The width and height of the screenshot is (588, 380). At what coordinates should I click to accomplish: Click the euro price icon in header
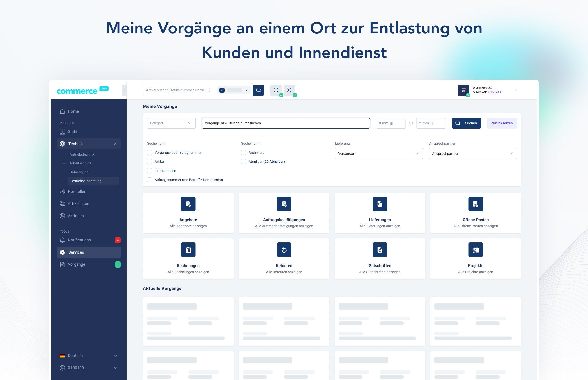coord(289,90)
